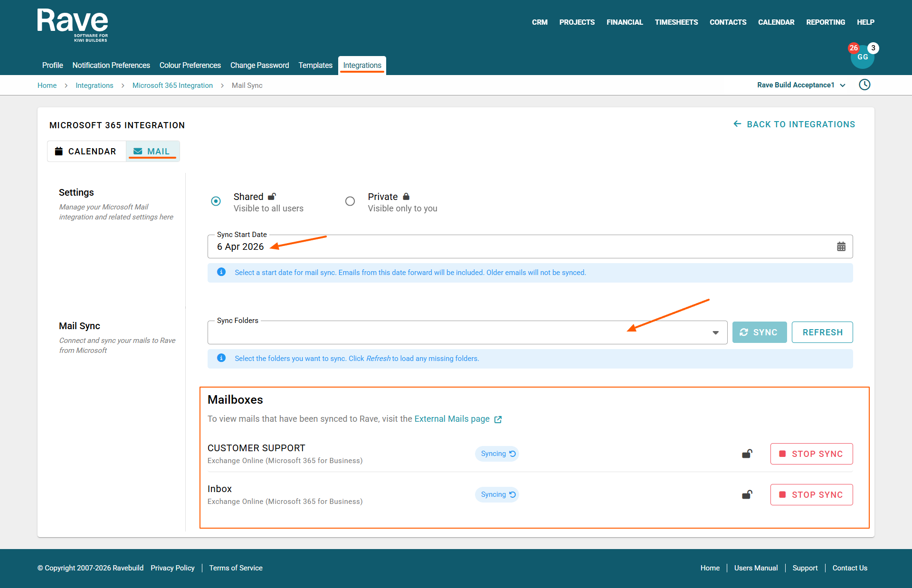Go back via Back to Integrations link
Image resolution: width=912 pixels, height=588 pixels.
pyautogui.click(x=794, y=124)
